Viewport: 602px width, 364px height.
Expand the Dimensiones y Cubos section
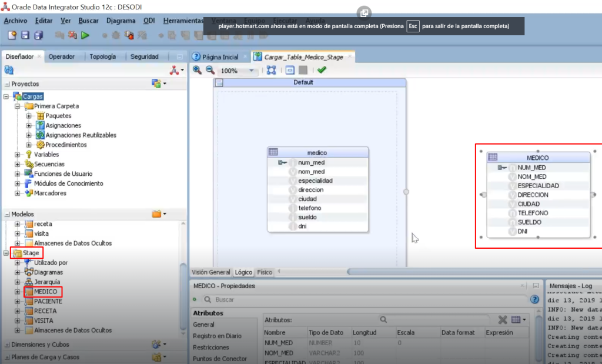pos(7,345)
